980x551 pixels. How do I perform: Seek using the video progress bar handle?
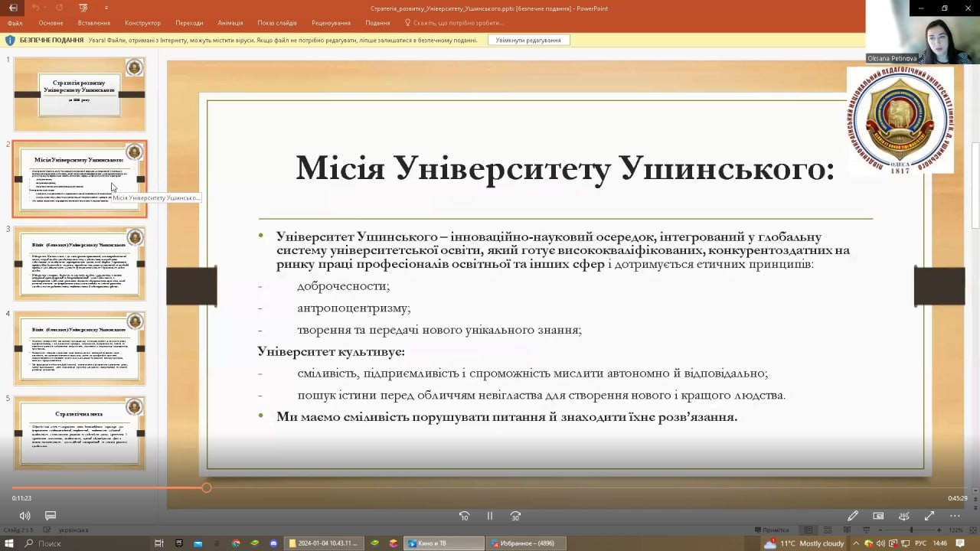[x=207, y=487]
